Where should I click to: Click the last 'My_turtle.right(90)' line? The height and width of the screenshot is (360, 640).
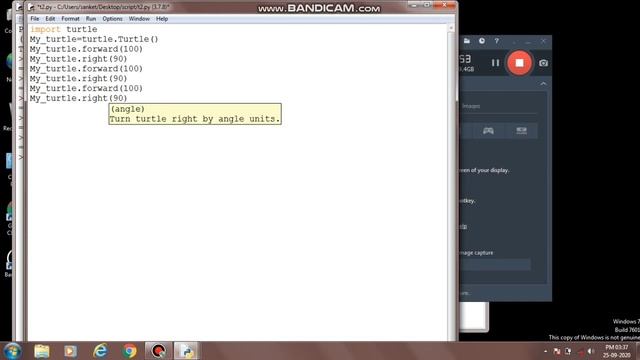(78, 98)
